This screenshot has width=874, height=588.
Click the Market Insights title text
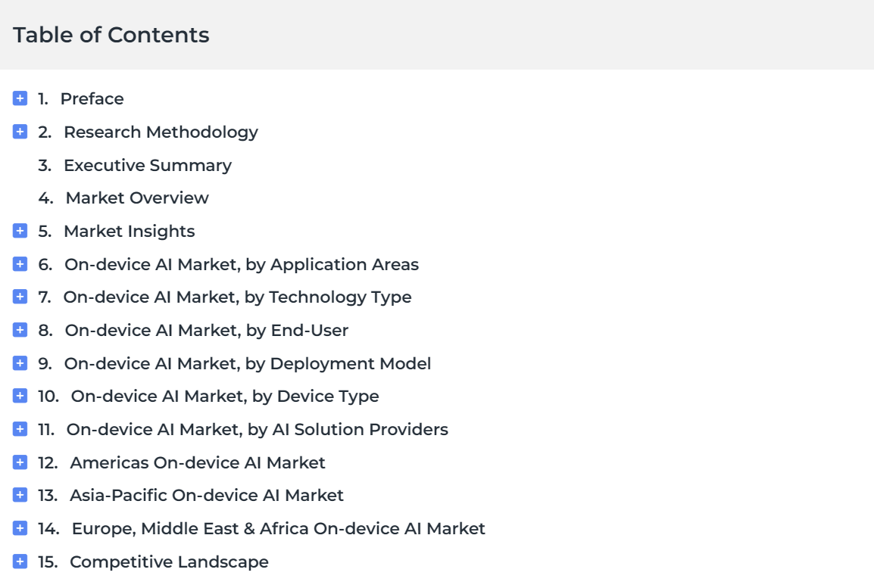click(129, 231)
